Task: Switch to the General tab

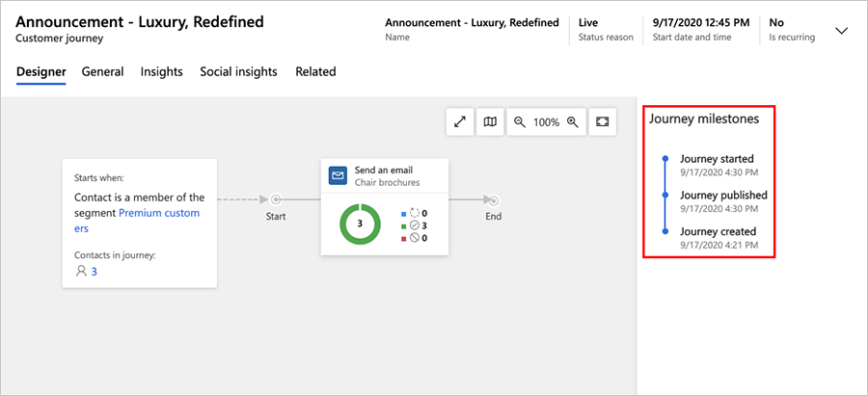Action: click(102, 71)
